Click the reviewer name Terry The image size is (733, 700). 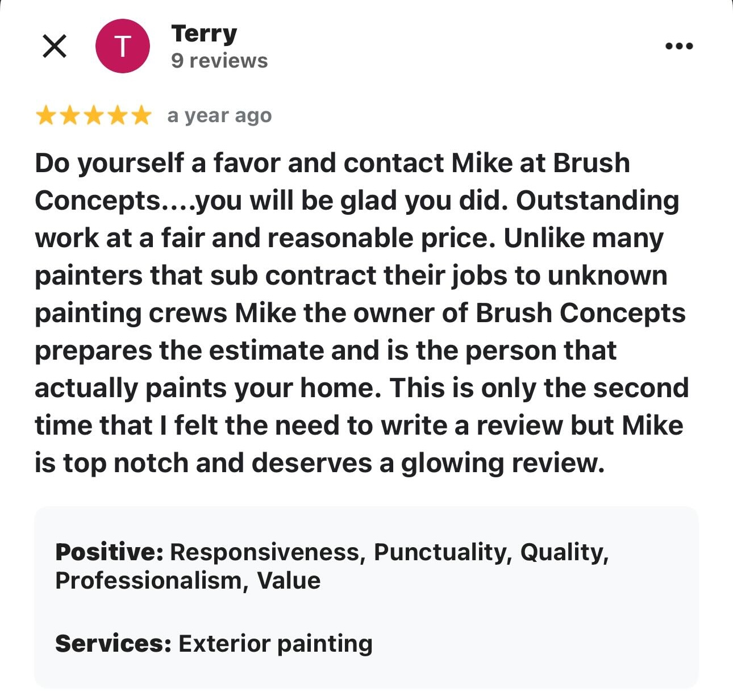tap(204, 33)
